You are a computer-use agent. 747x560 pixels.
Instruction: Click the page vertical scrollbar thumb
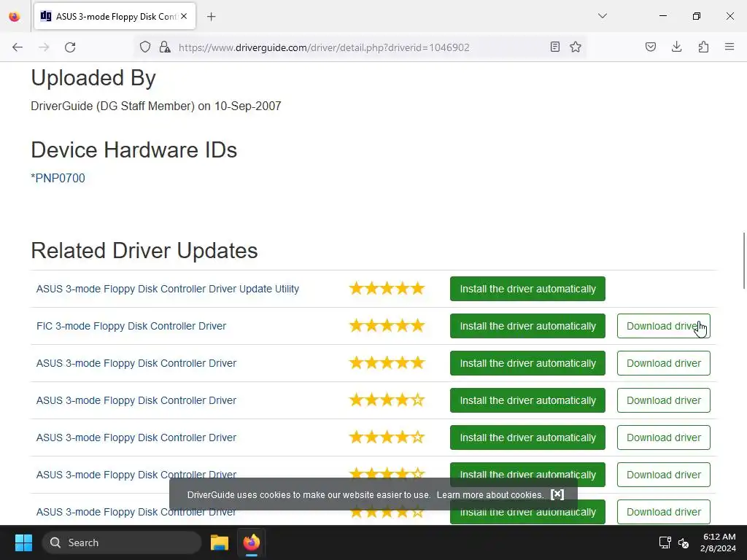[x=743, y=260]
